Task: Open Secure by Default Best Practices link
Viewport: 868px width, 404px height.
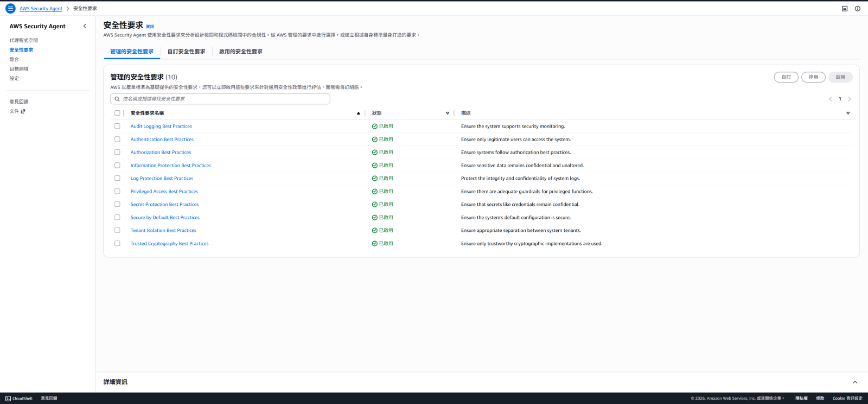Action: click(x=165, y=218)
